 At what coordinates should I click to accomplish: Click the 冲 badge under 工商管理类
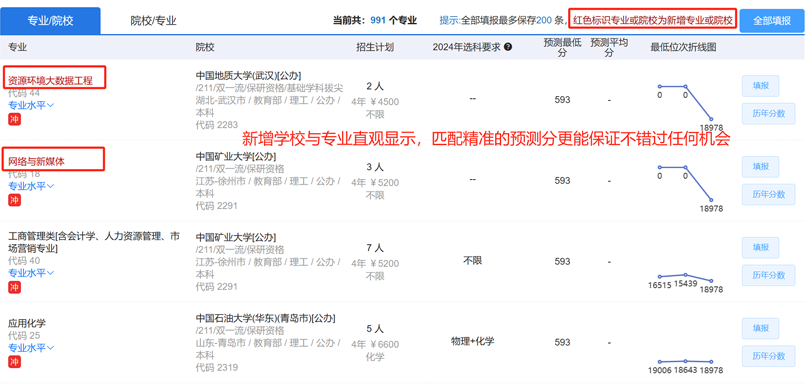point(14,287)
